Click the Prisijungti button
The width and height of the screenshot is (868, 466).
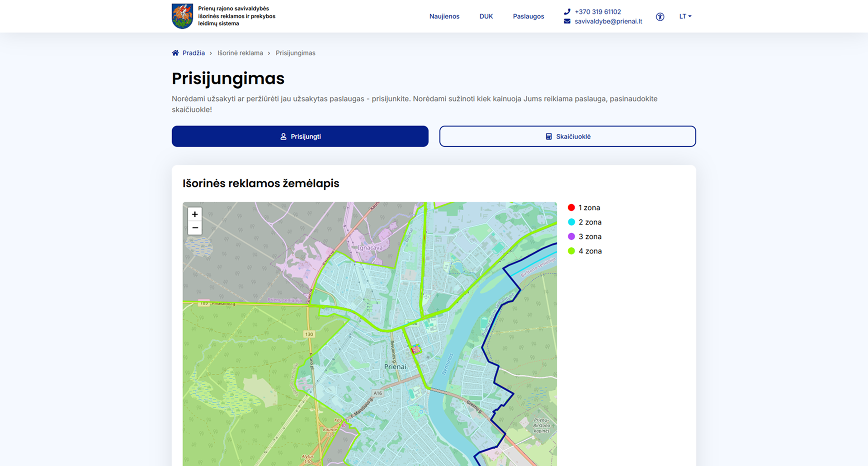point(300,136)
